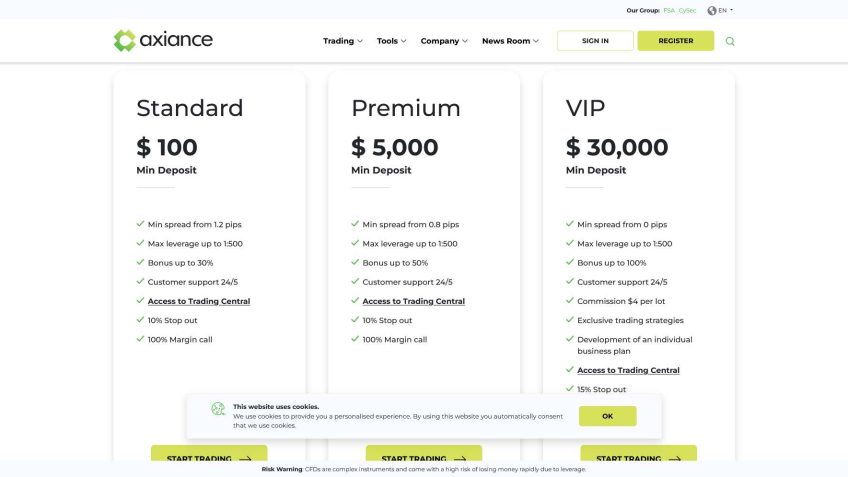This screenshot has height=477, width=848.
Task: Click the arrow on Premium Start Trading
Action: click(x=460, y=459)
